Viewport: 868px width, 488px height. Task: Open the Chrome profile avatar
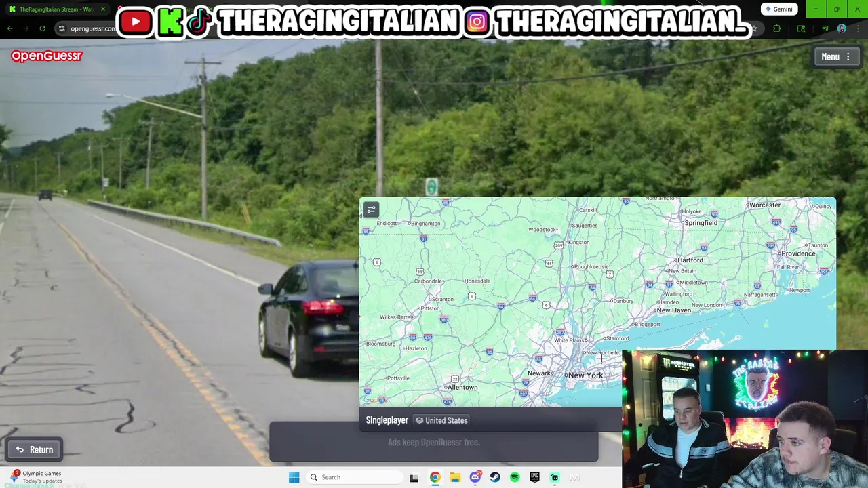pyautogui.click(x=842, y=28)
